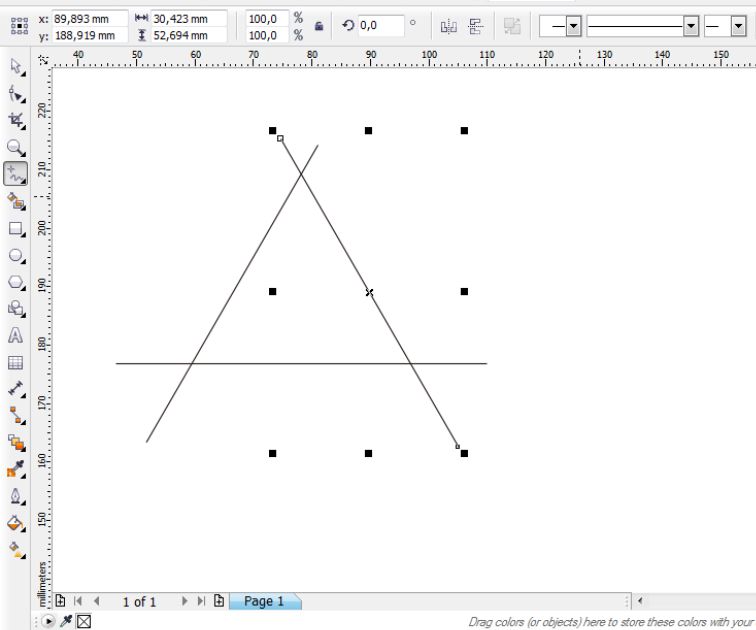Toggle the lock ratio padlock
The width and height of the screenshot is (756, 630).
319,26
